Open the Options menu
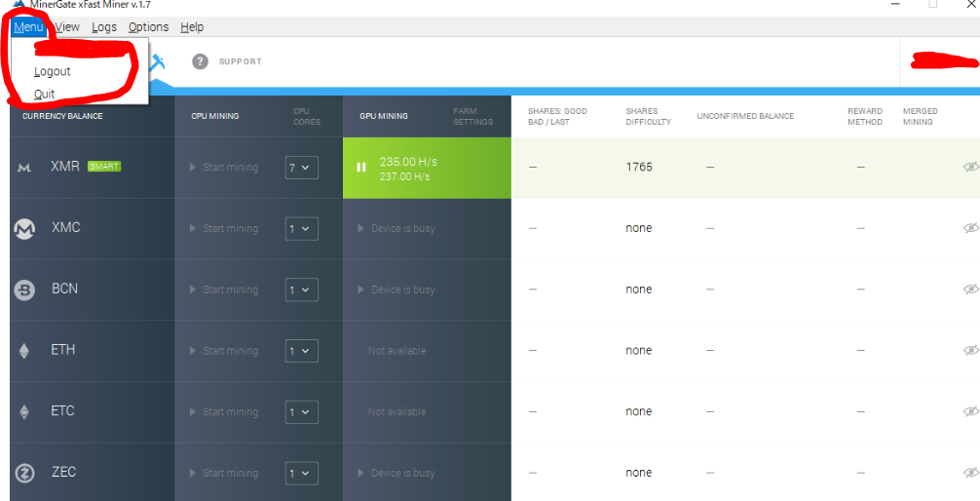Image resolution: width=980 pixels, height=501 pixels. 148,27
